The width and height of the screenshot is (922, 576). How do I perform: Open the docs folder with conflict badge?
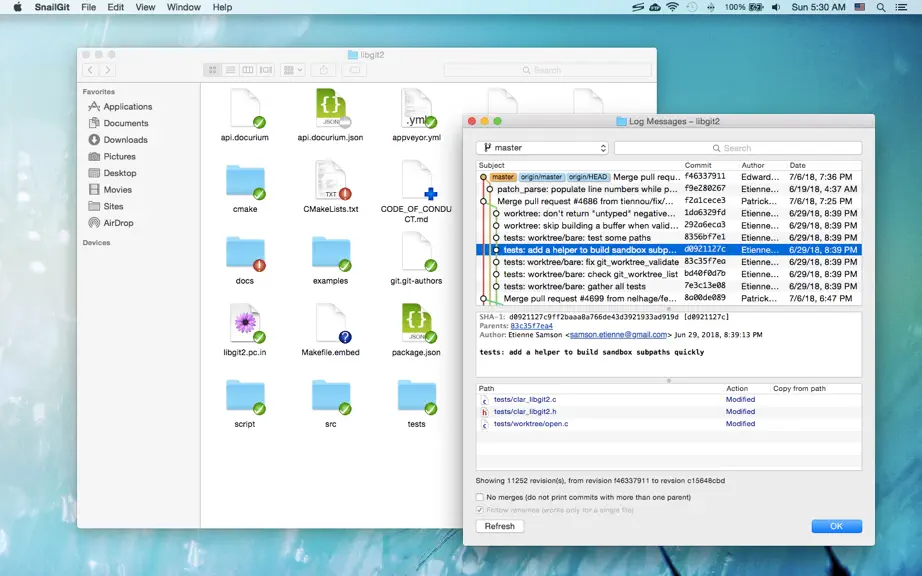coord(245,253)
